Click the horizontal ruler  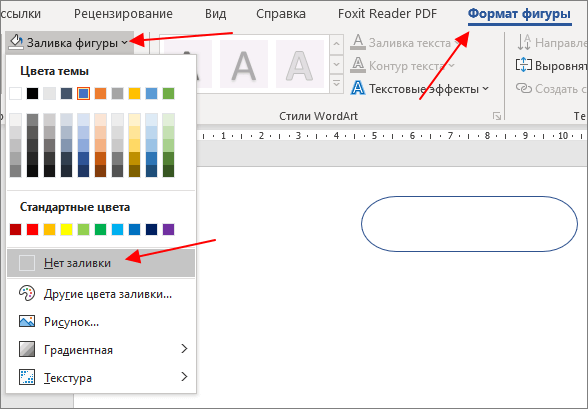(x=392, y=136)
